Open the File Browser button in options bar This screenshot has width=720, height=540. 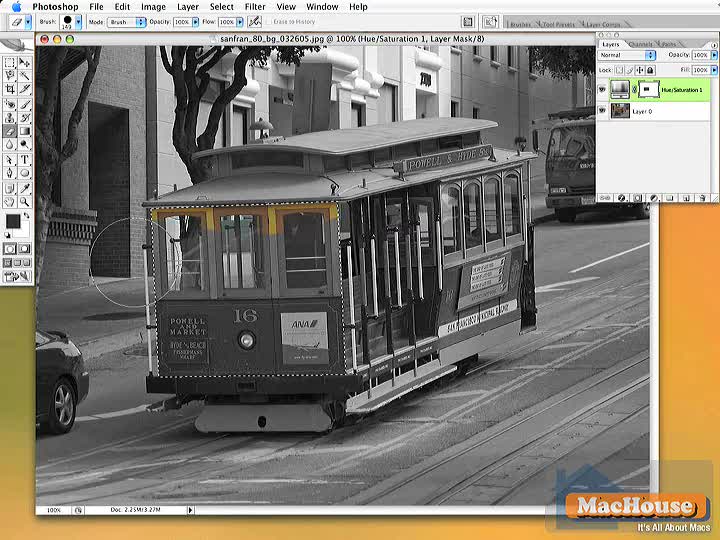coord(467,22)
